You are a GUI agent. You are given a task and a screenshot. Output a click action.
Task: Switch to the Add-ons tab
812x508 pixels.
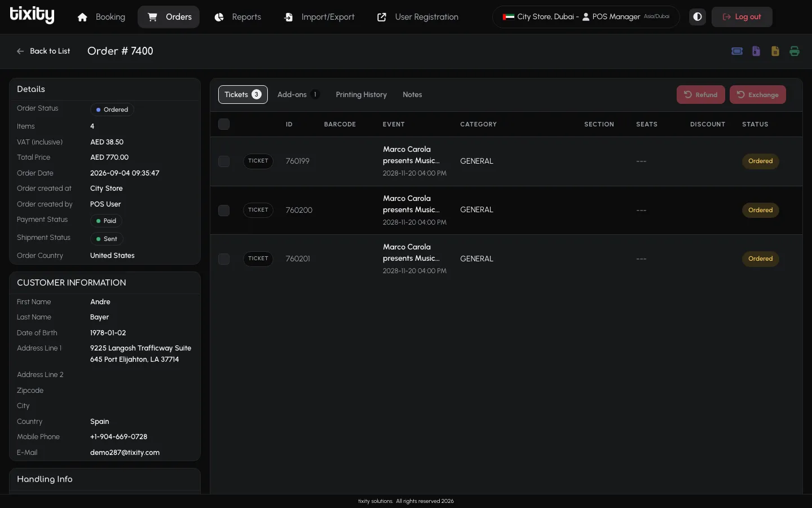click(298, 95)
